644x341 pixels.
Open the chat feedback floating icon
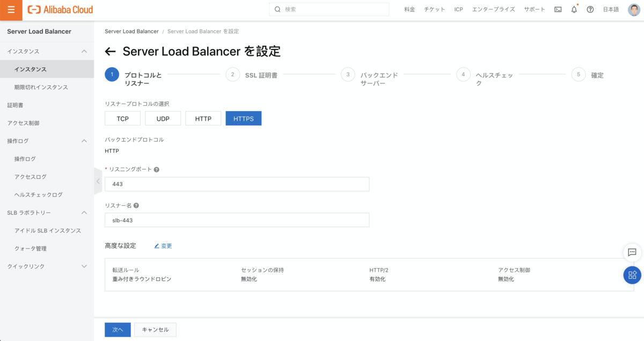632,252
